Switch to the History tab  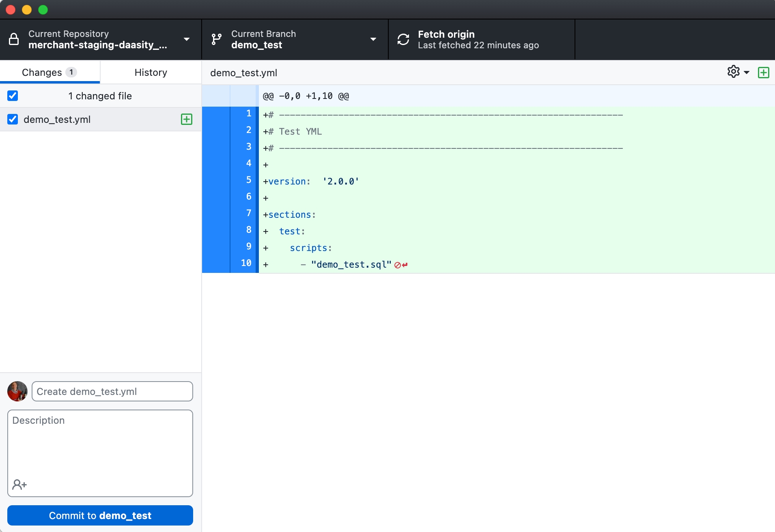151,72
